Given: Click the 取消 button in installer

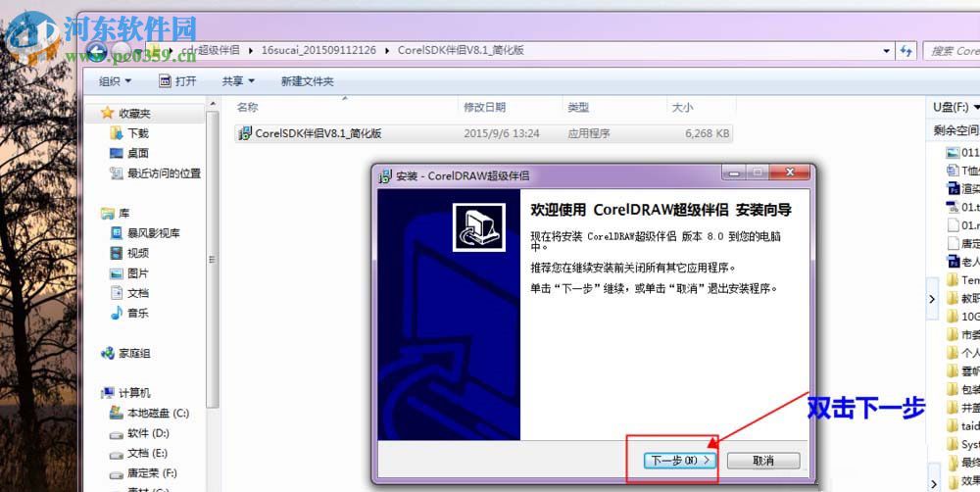Looking at the screenshot, I should point(763,460).
